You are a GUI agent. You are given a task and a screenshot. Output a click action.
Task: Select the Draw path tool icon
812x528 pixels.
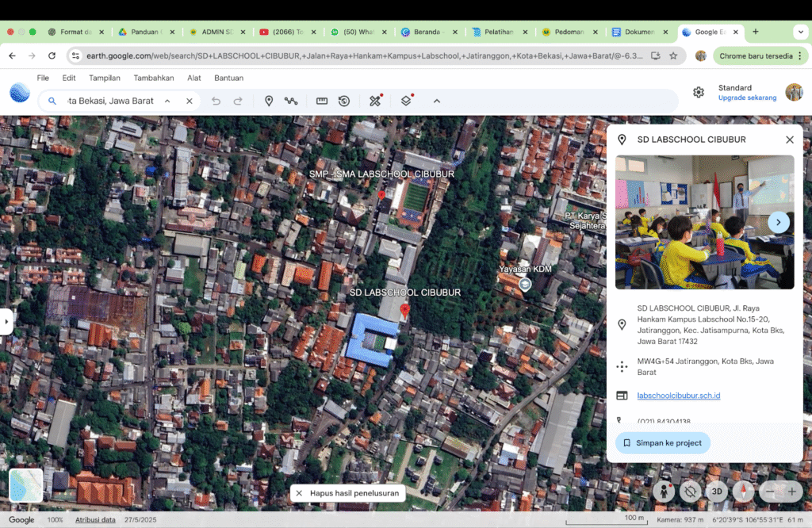tap(291, 101)
